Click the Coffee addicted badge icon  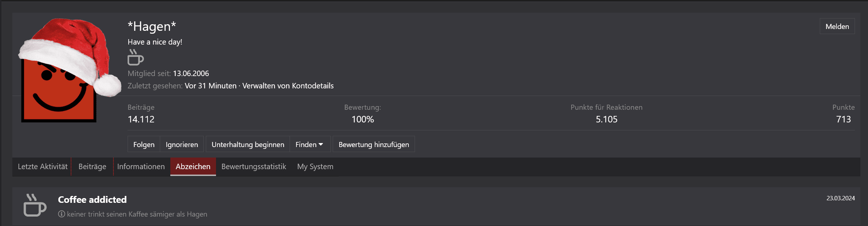(x=35, y=205)
